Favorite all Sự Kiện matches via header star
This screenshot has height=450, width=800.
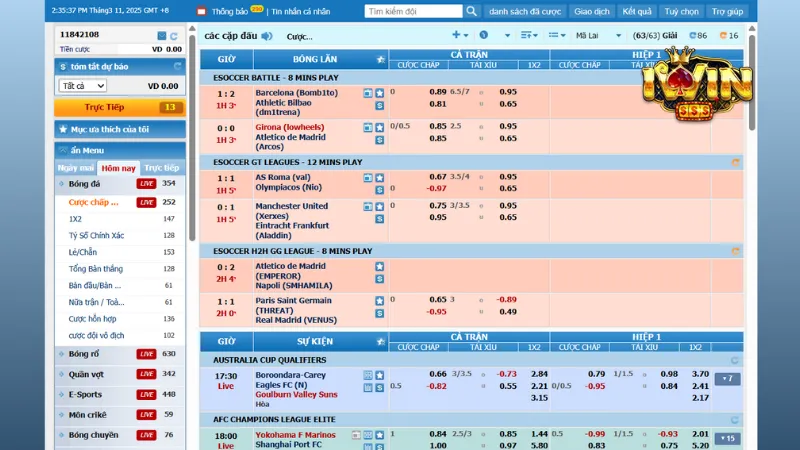point(381,342)
